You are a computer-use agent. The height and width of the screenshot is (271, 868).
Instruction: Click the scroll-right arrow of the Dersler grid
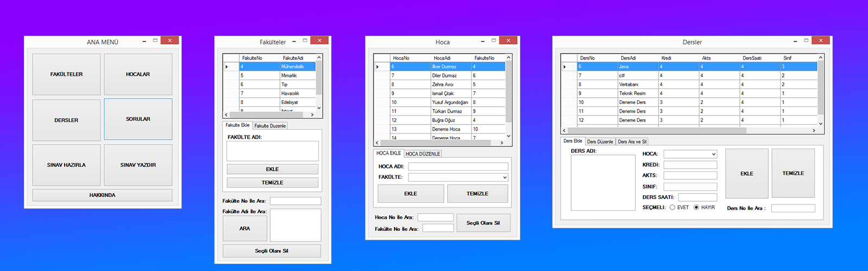point(814,131)
